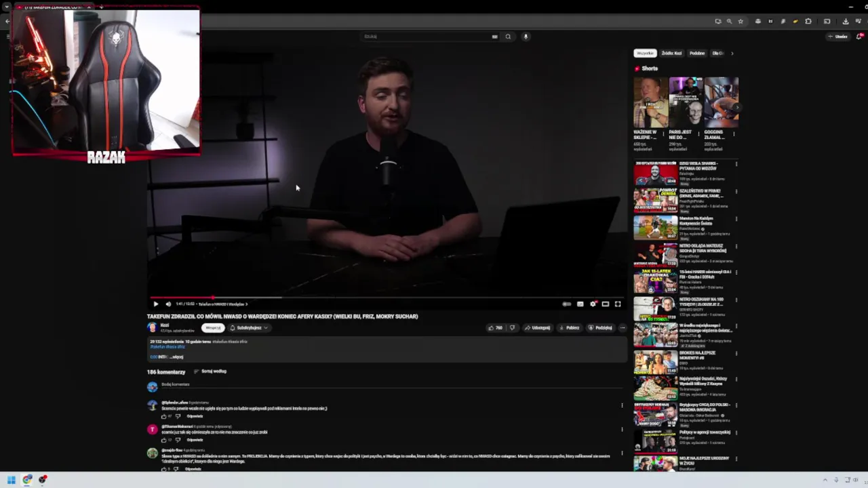The width and height of the screenshot is (868, 488).
Task: Open browser downloads in the toolbar
Action: [845, 21]
